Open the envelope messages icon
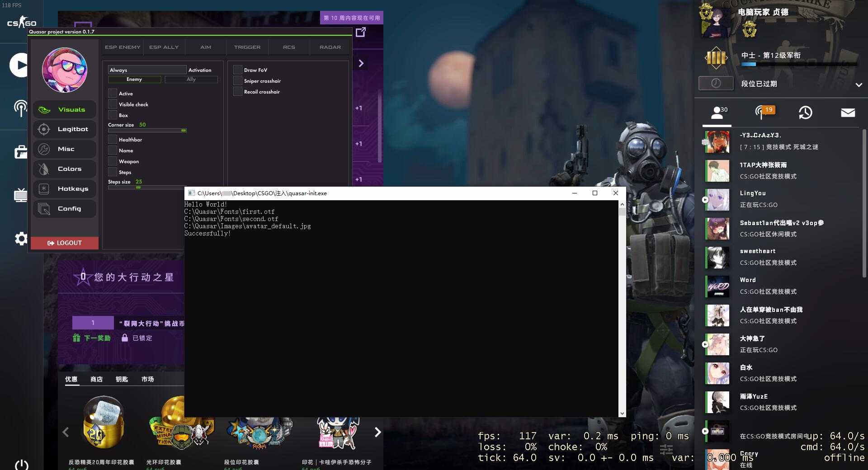 848,113
